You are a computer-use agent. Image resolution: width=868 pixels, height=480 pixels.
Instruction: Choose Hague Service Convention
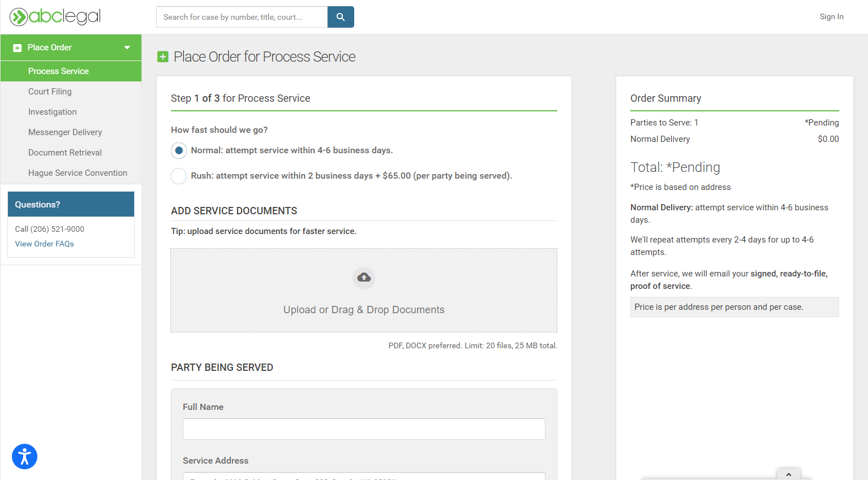78,173
